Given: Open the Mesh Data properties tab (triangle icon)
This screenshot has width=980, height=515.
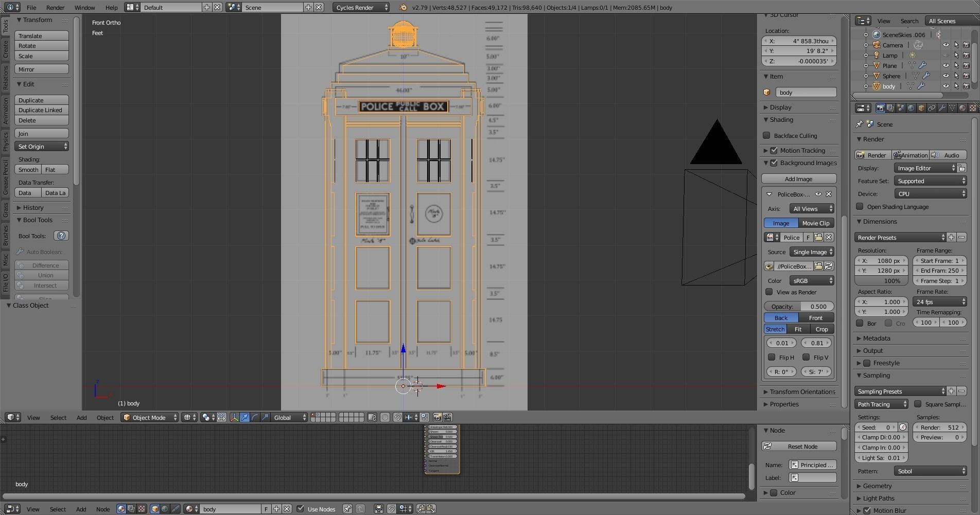Looking at the screenshot, I should coord(952,108).
